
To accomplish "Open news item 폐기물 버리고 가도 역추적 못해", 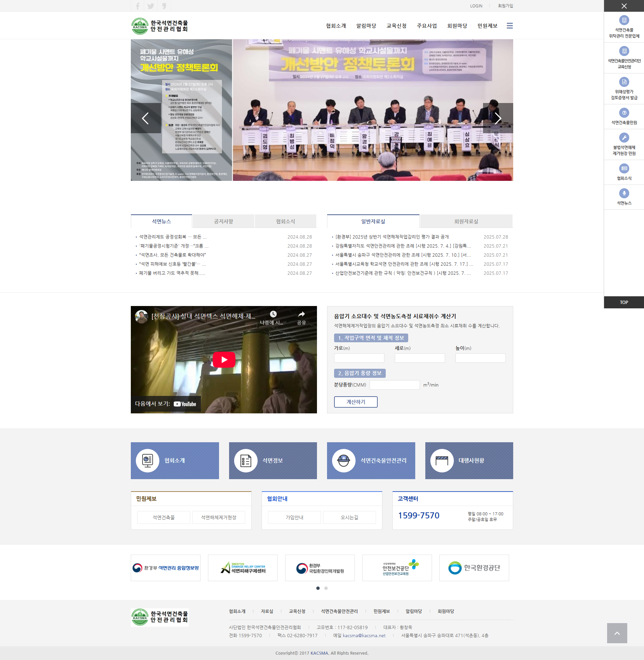I will [172, 273].
